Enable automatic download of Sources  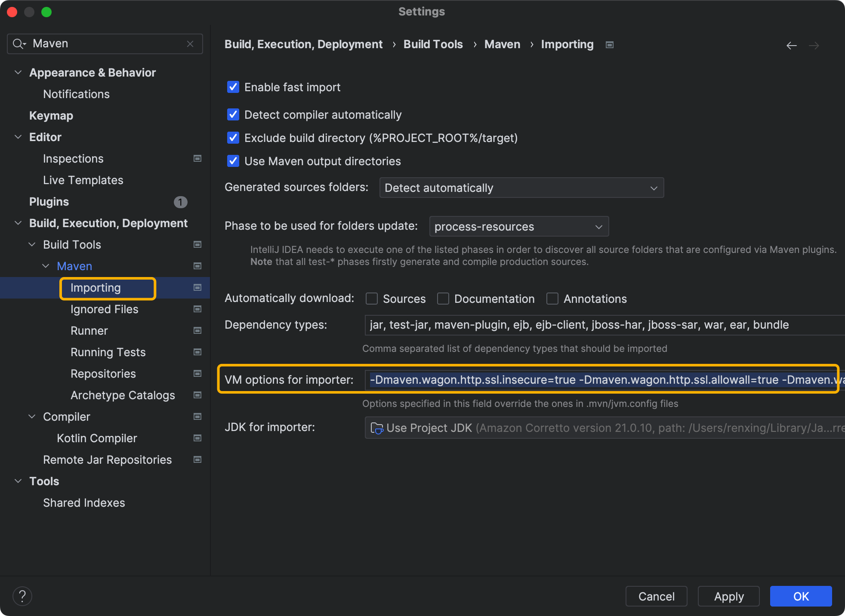click(x=372, y=299)
